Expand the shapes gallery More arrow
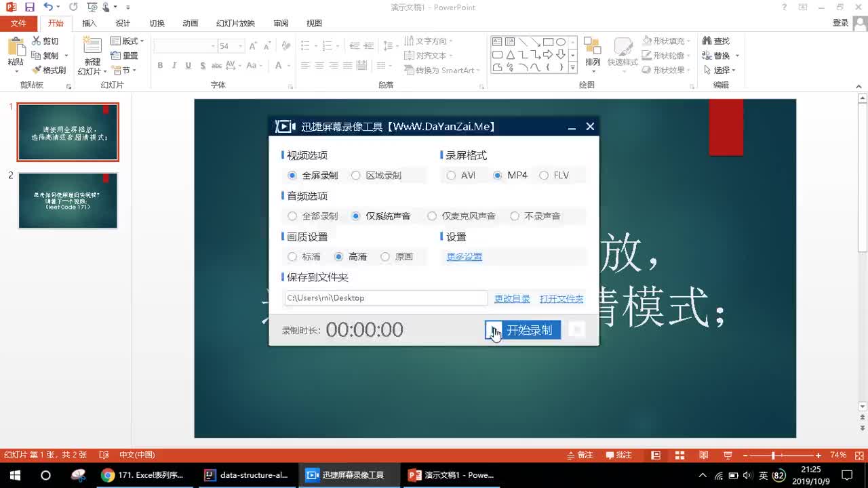868x488 pixels. [572, 68]
